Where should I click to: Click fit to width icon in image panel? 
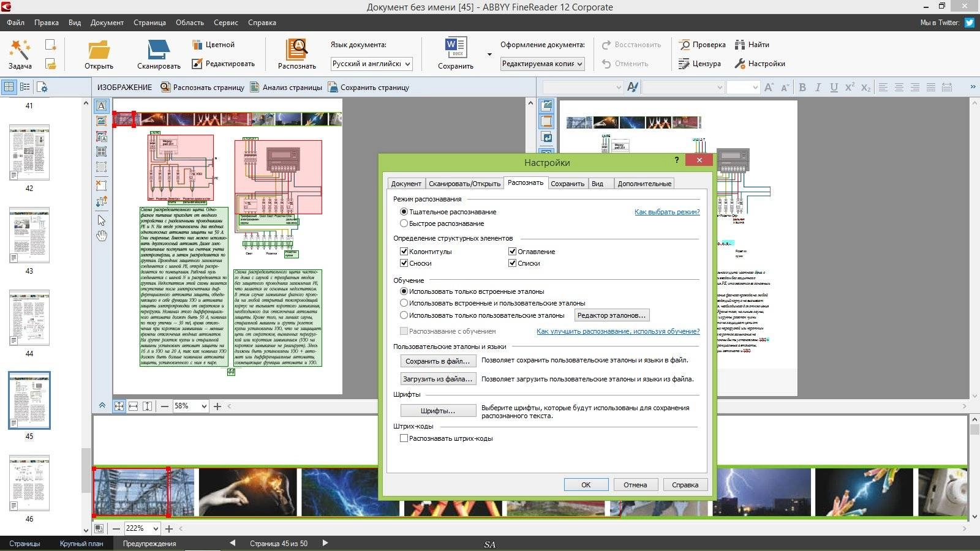(133, 406)
